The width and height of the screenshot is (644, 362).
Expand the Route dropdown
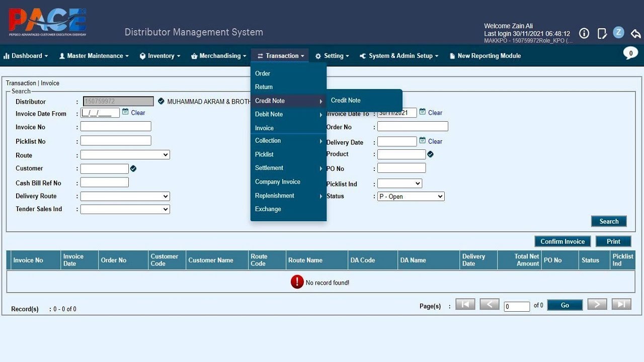125,155
